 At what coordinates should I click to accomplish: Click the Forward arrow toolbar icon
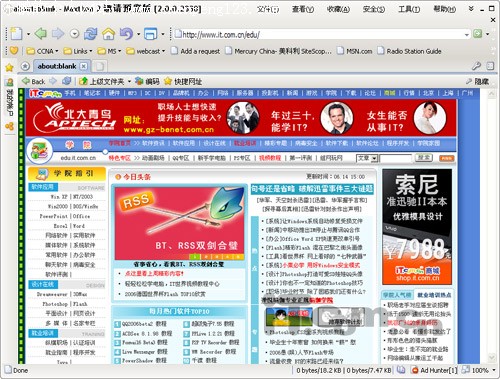58,34
